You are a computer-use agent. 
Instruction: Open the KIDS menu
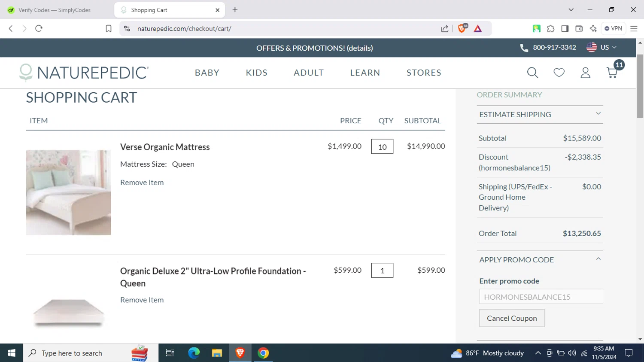[256, 73]
